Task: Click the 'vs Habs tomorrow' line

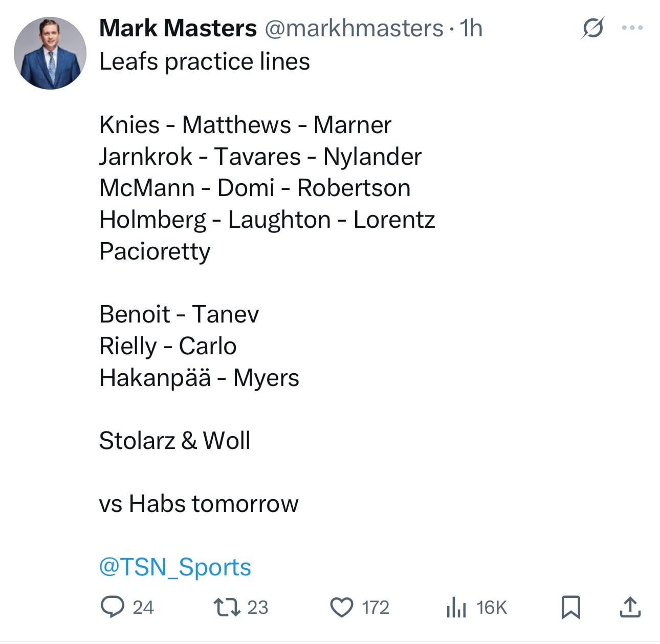Action: (199, 504)
